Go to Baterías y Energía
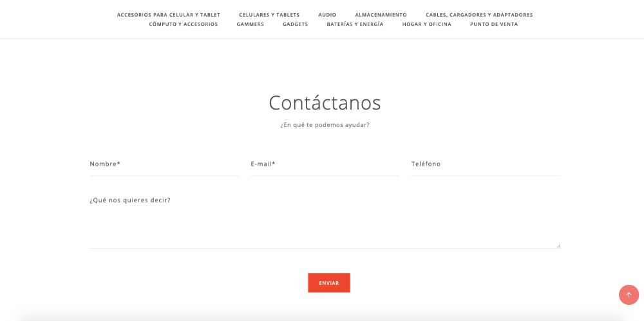Viewport: 644px width, 321px height. point(355,24)
